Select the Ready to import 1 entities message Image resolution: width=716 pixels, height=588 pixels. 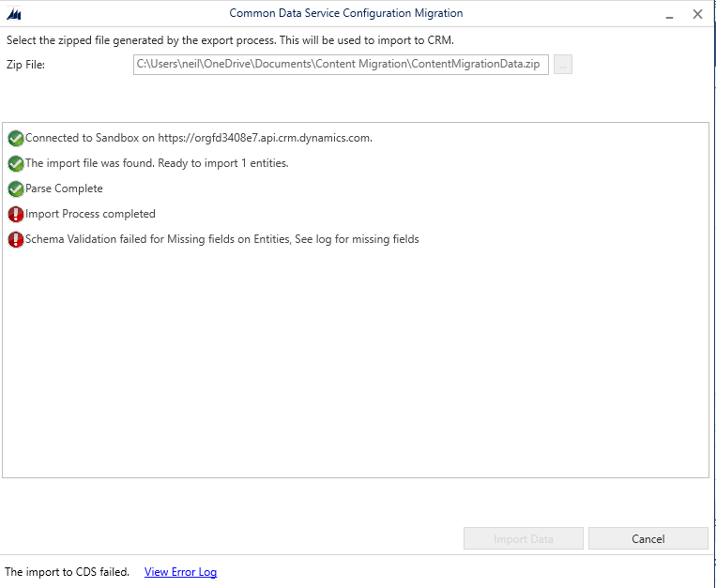click(157, 163)
